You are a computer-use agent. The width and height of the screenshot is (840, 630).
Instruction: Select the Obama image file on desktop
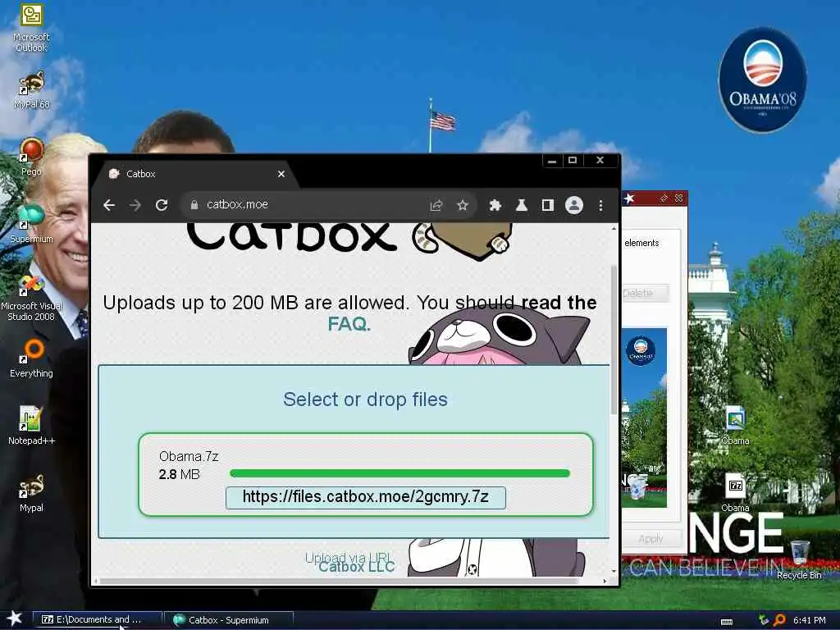click(x=735, y=426)
